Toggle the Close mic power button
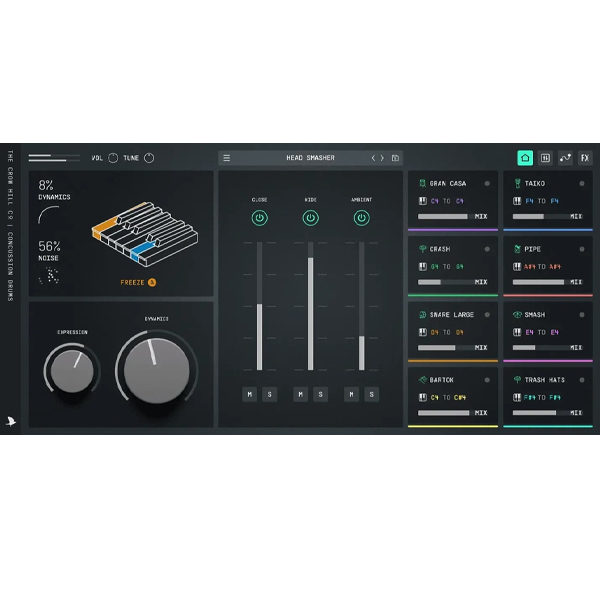Screen dimensions: 600x600 [x=259, y=217]
